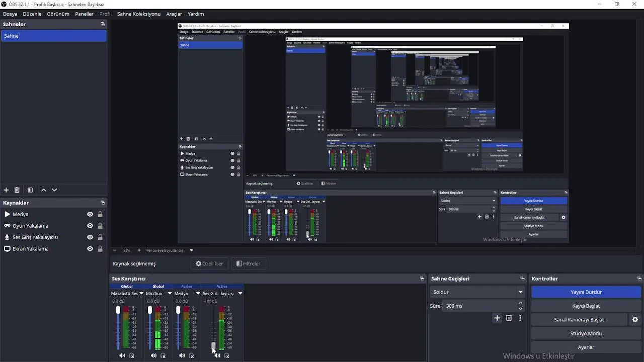Undock the Ses Karıştırıcı panel
Viewport: 644px width, 362px height.
point(422,279)
